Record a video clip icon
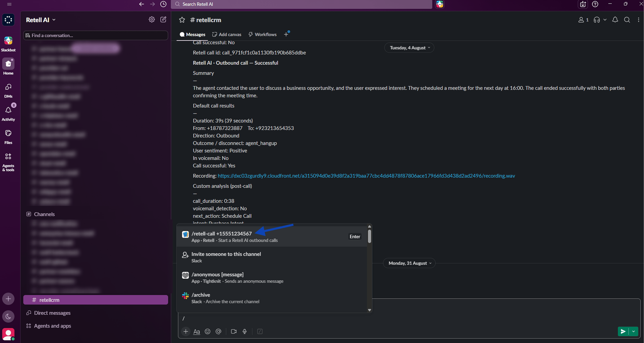 [x=234, y=332]
